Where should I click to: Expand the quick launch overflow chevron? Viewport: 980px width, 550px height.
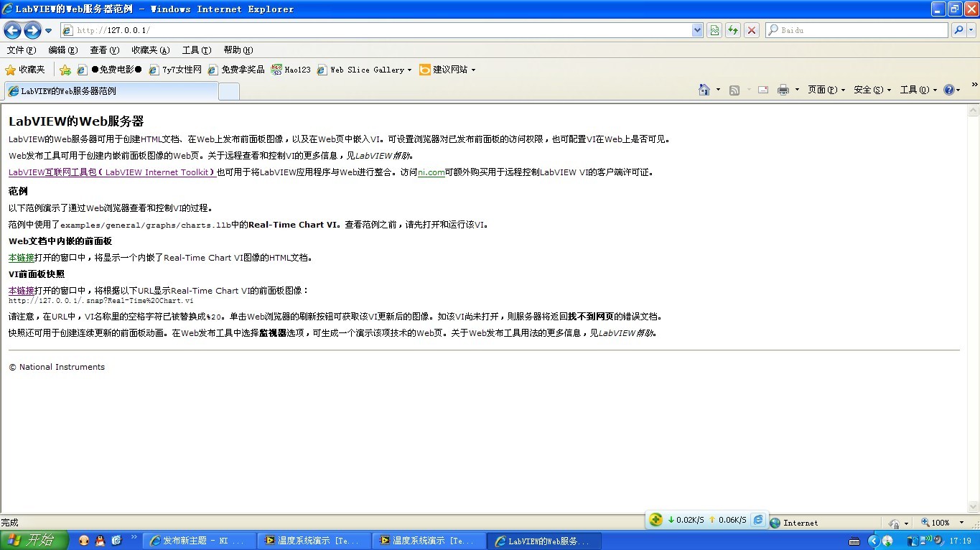pos(134,537)
